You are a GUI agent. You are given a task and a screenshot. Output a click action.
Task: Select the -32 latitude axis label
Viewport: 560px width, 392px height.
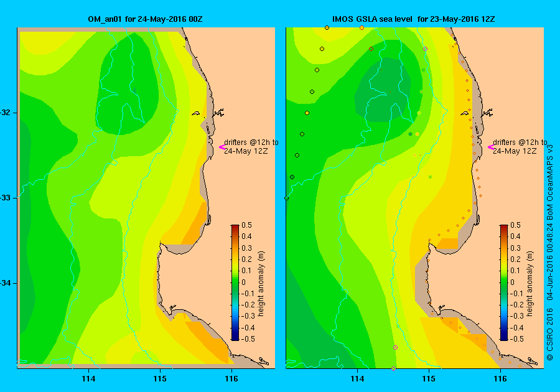(6, 113)
